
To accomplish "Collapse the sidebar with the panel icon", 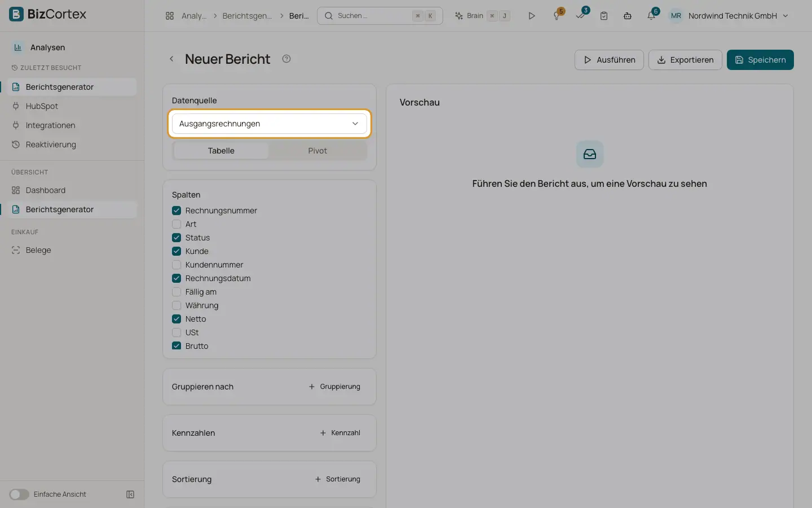I will click(x=130, y=494).
